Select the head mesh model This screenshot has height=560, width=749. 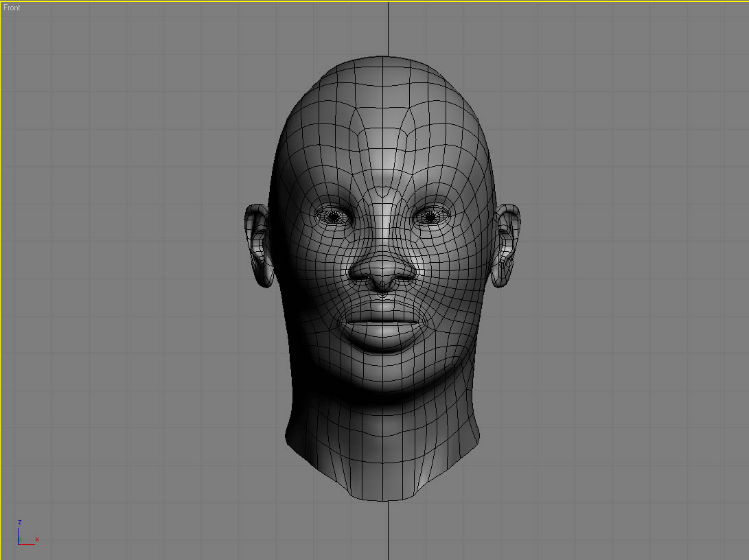382,279
